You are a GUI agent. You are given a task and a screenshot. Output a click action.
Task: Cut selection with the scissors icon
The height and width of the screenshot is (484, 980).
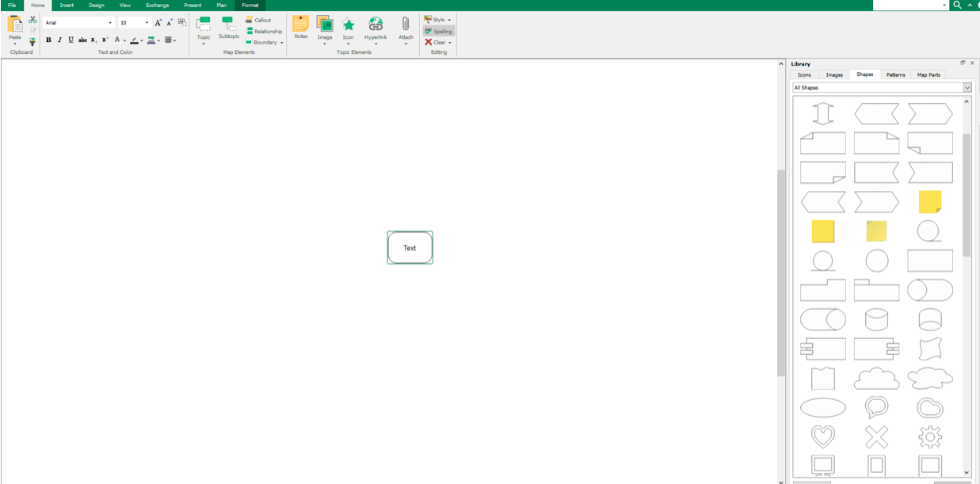click(32, 20)
